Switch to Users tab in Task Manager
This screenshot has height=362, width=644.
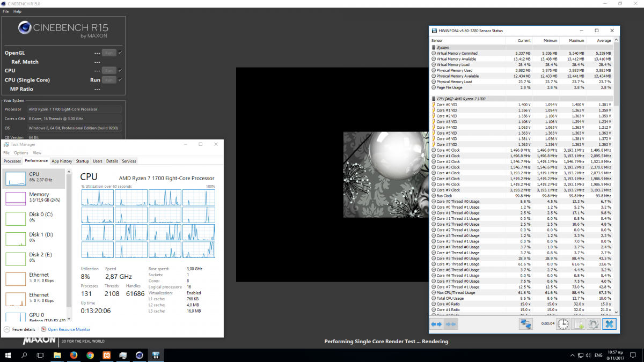coord(97,161)
